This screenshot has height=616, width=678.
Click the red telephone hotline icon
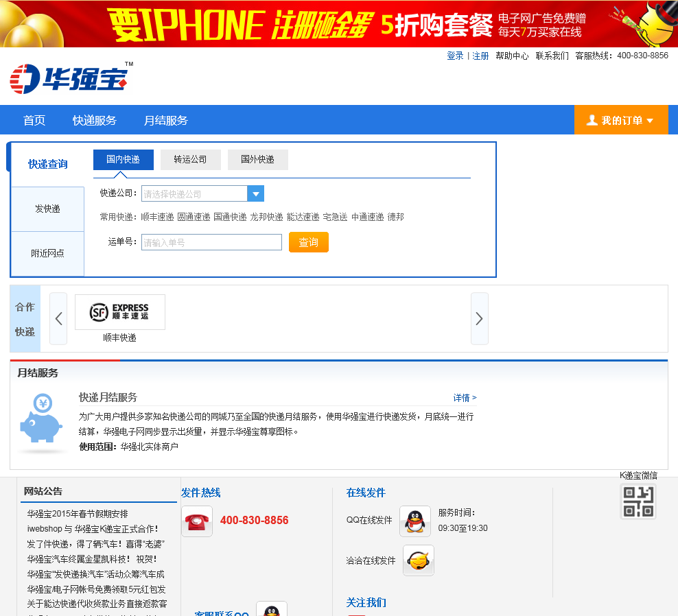(197, 521)
